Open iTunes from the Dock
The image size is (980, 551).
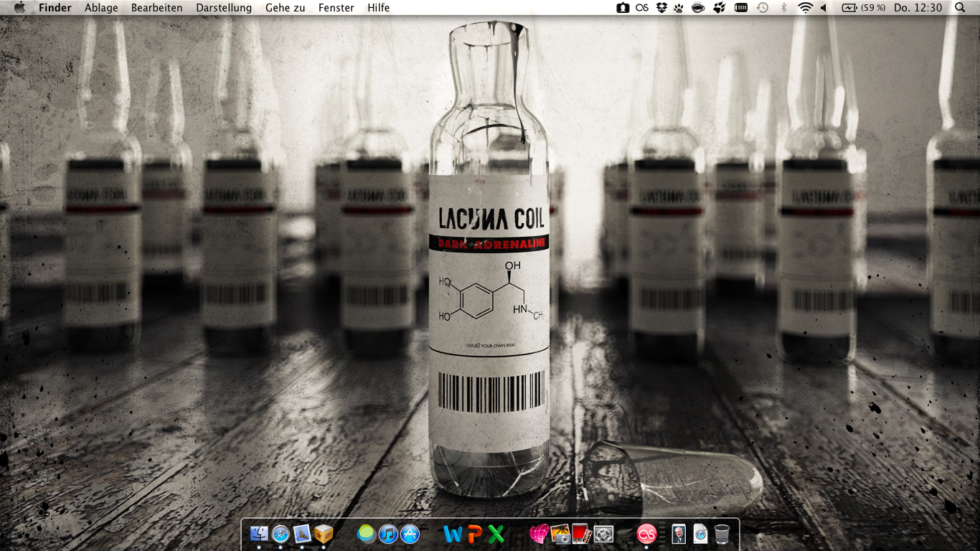point(388,534)
